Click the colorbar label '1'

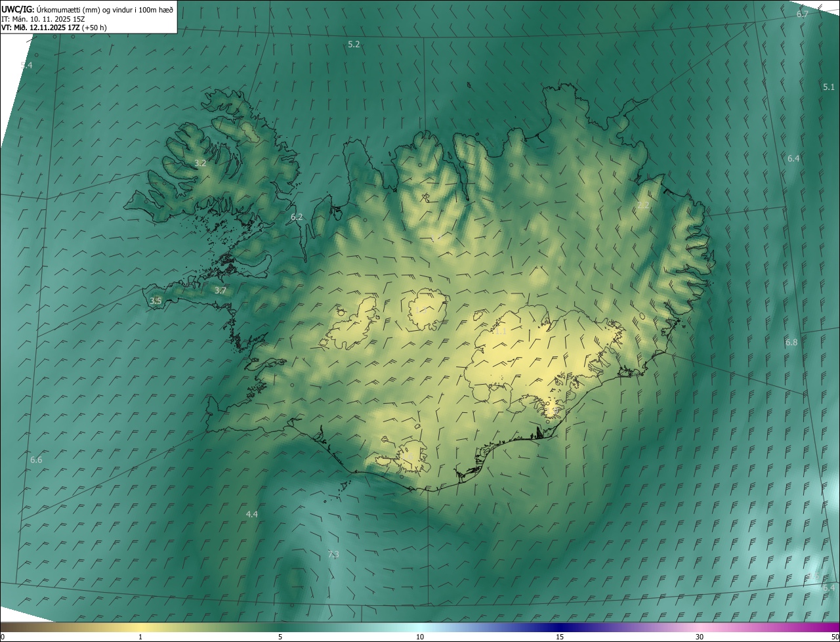pos(140,637)
